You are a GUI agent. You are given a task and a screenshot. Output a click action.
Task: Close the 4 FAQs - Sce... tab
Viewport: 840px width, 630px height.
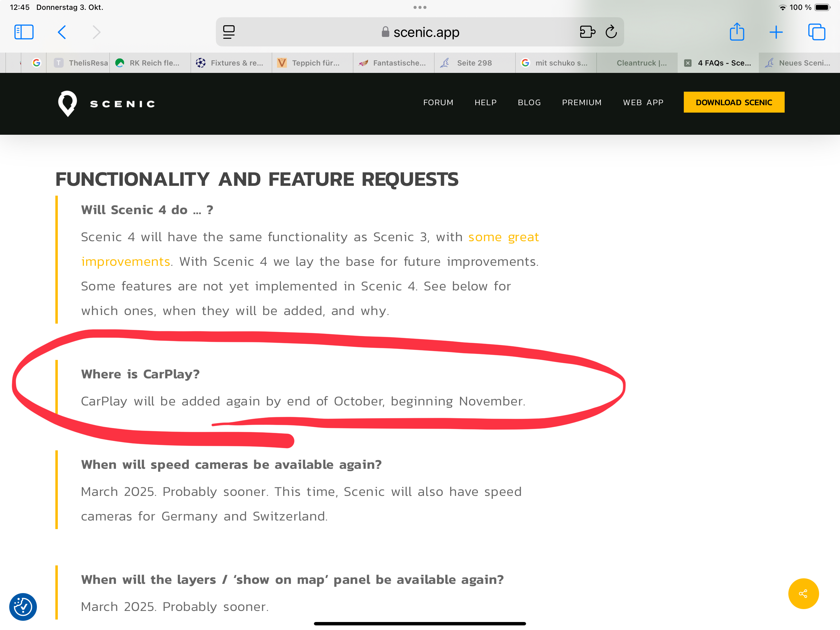pos(688,63)
